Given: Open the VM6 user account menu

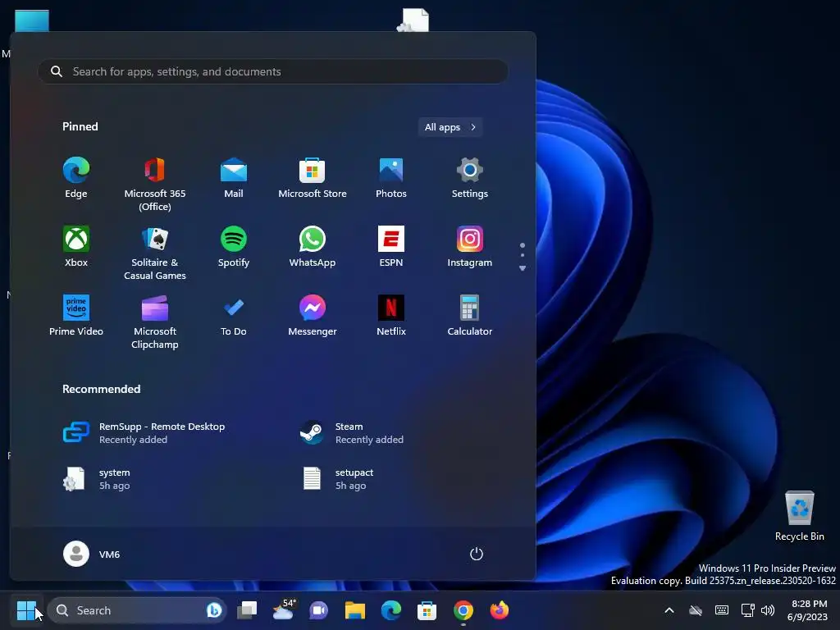Looking at the screenshot, I should (92, 554).
